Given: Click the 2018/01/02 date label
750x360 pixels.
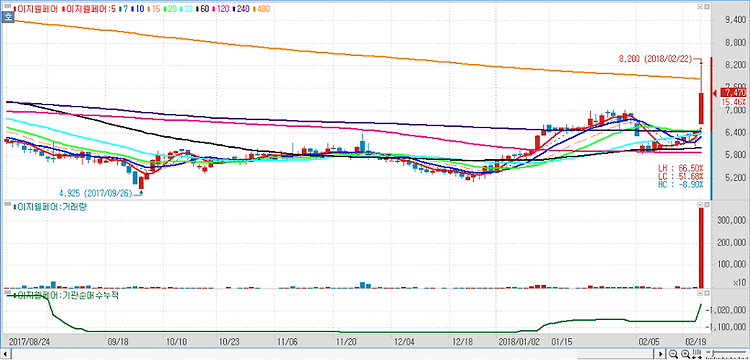Looking at the screenshot, I should (518, 342).
